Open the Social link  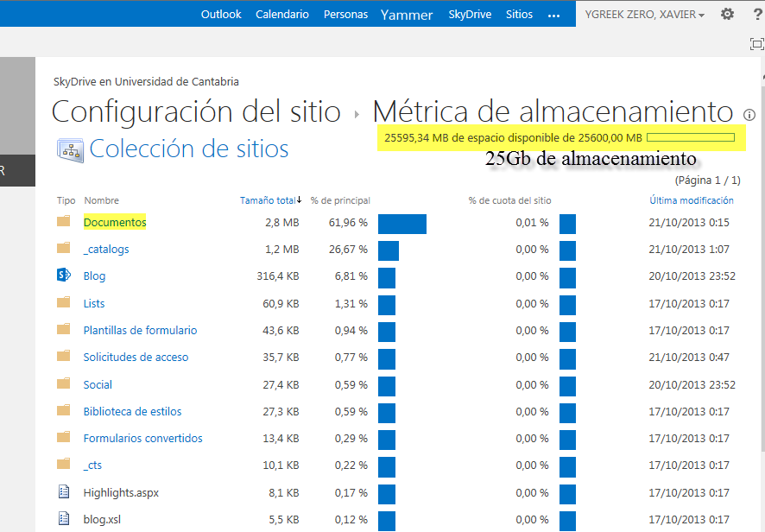(x=98, y=384)
